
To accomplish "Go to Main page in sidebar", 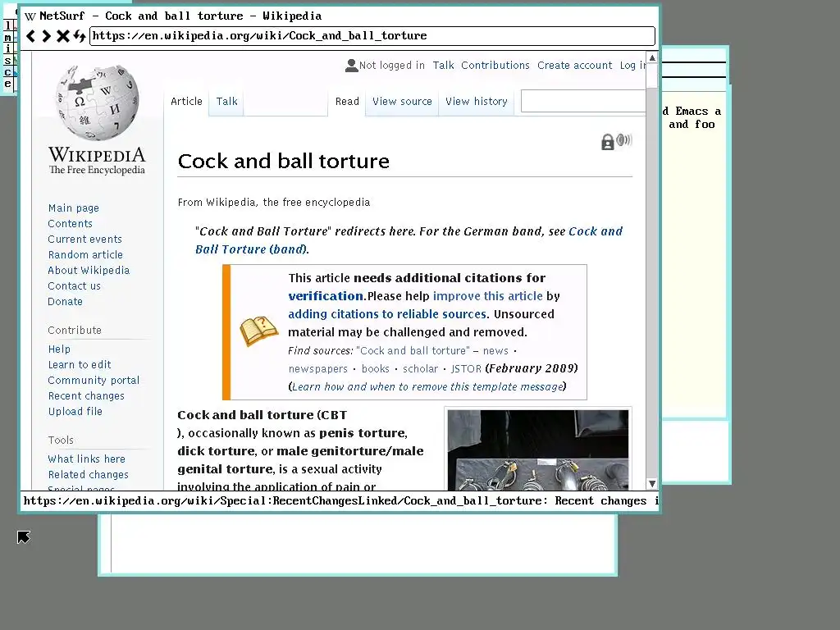I will click(x=73, y=208).
